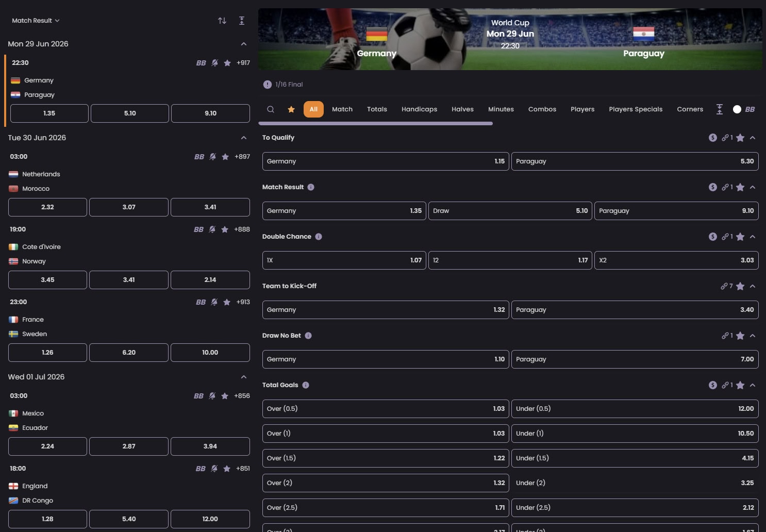
Task: Click the sort order arrows icon
Action: click(x=222, y=21)
